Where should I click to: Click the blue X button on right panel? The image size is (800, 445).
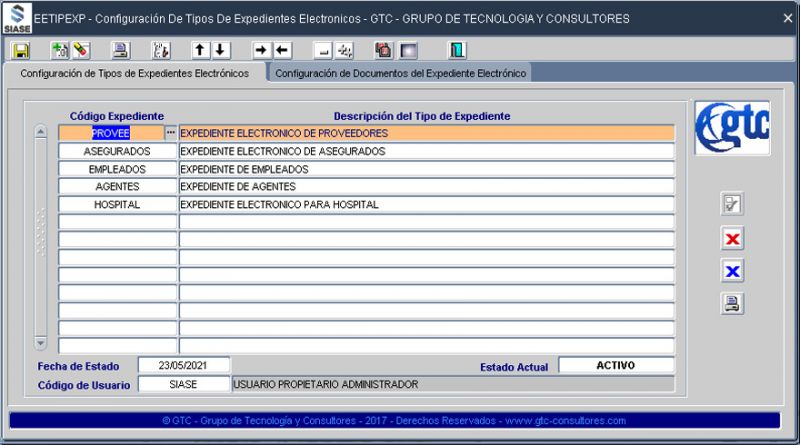(x=733, y=271)
